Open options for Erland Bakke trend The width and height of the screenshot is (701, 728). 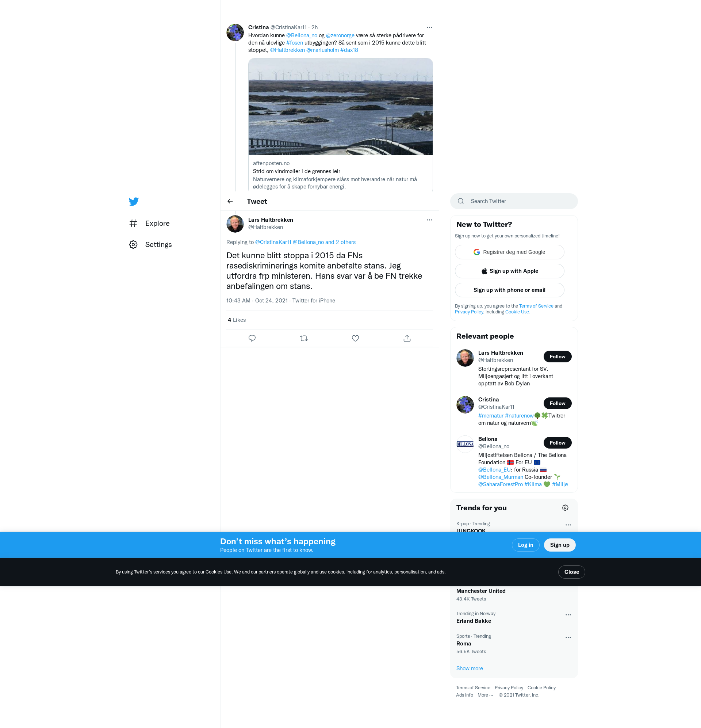568,615
